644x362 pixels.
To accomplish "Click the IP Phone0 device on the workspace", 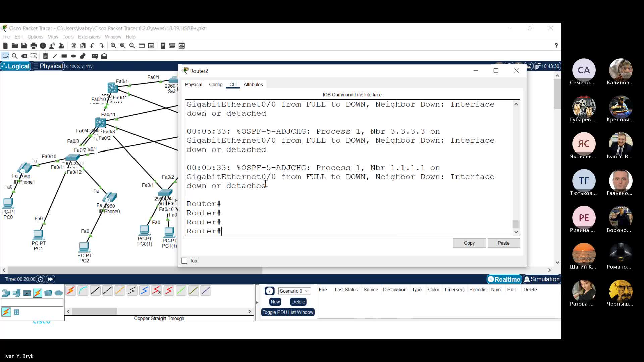I will (x=110, y=198).
